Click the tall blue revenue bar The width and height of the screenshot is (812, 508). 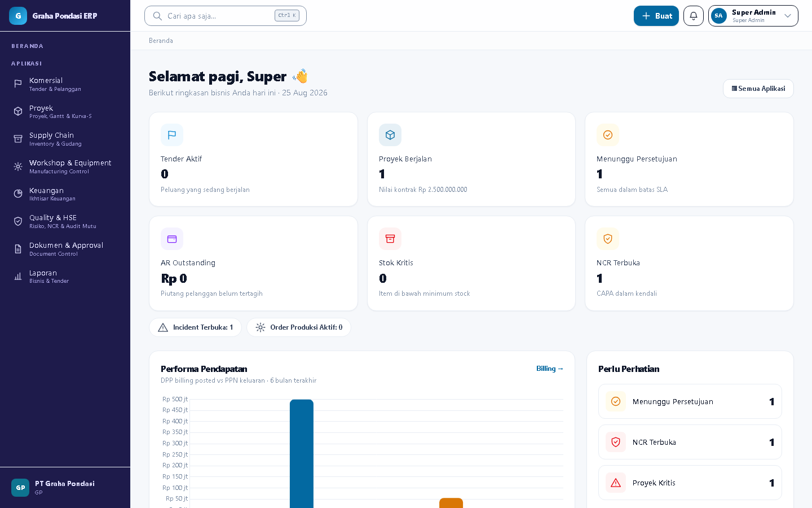[x=302, y=454]
